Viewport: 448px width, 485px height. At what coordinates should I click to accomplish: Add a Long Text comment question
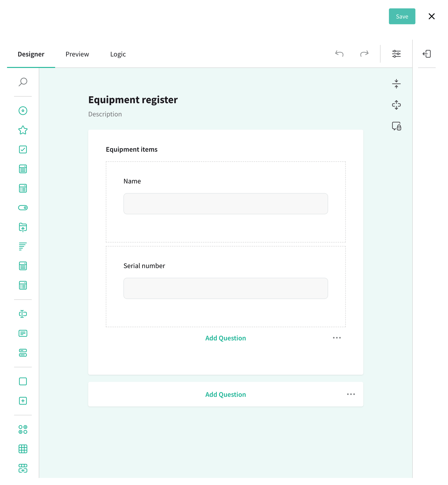23,333
